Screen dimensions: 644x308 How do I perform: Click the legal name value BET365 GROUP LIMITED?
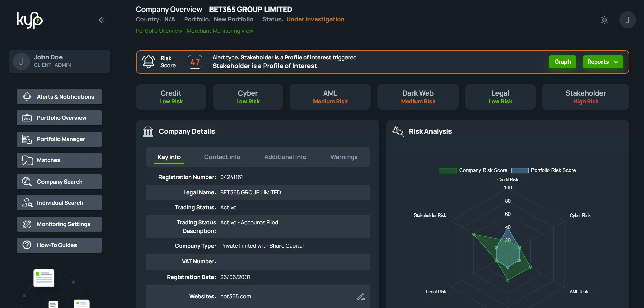(x=251, y=193)
